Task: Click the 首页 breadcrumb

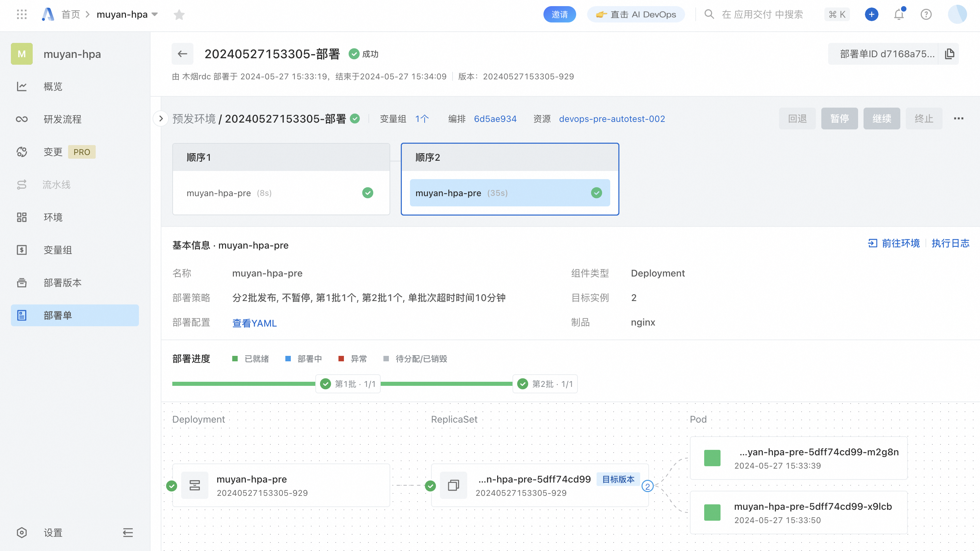Action: (x=71, y=14)
